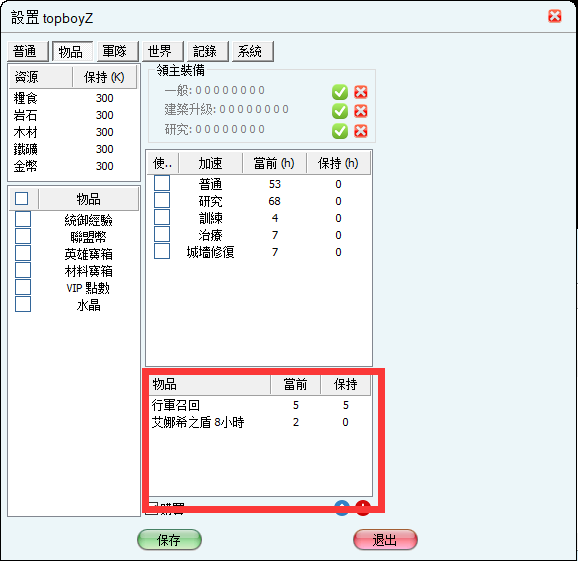This screenshot has width=578, height=561.
Task: Click the red round icon near 購買
Action: pyautogui.click(x=363, y=508)
